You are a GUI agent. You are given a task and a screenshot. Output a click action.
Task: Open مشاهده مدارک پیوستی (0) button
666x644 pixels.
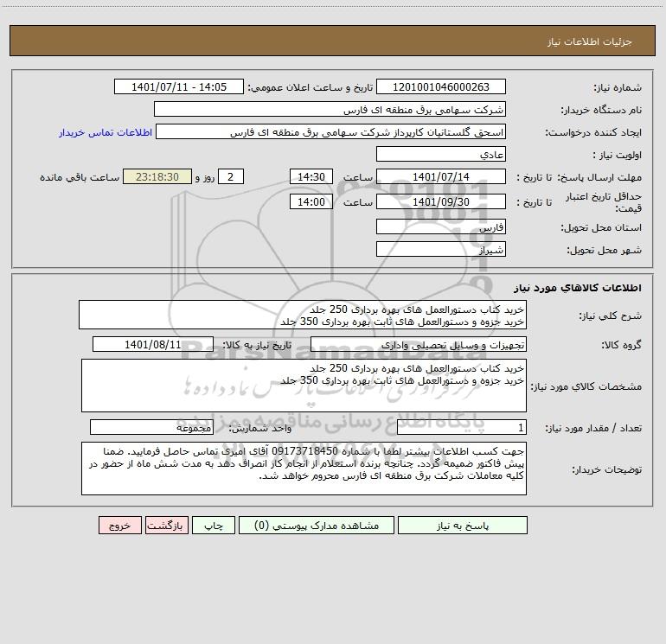click(x=317, y=526)
